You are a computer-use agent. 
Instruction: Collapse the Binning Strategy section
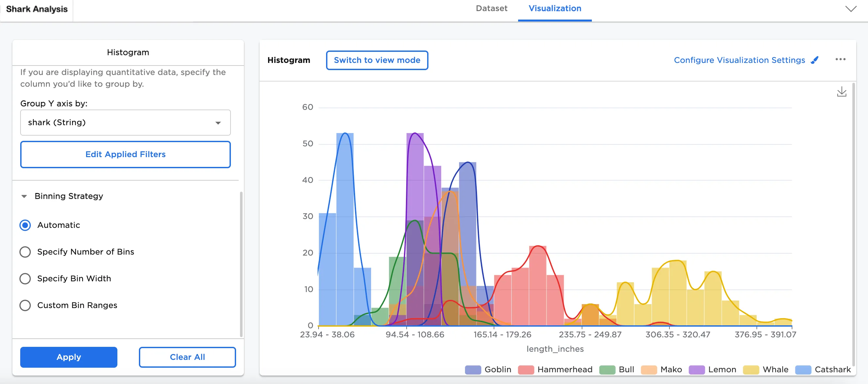(x=24, y=196)
